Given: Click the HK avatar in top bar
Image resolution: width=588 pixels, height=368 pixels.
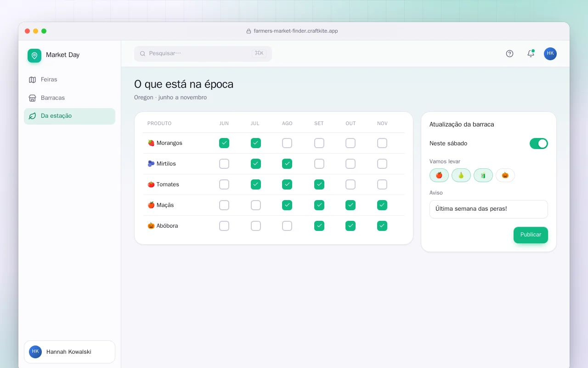Looking at the screenshot, I should coord(550,53).
